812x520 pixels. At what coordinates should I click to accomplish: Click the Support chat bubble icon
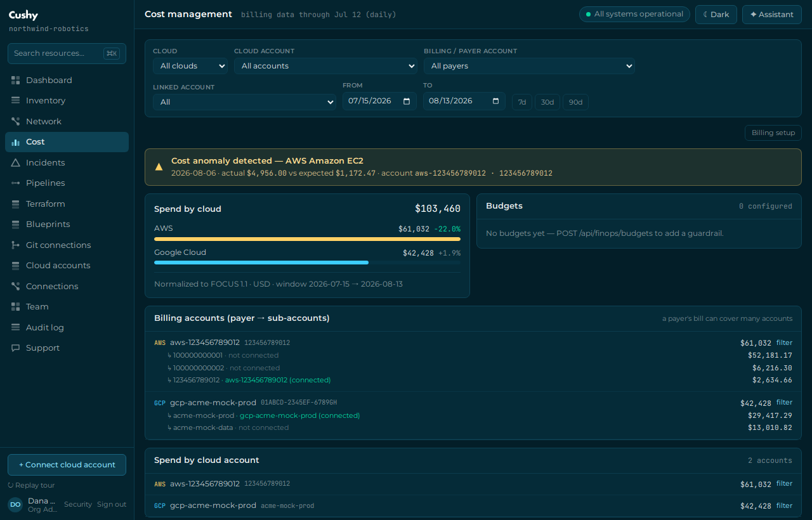(x=16, y=348)
